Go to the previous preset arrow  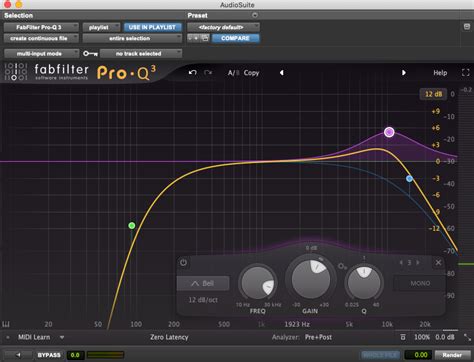click(x=282, y=73)
